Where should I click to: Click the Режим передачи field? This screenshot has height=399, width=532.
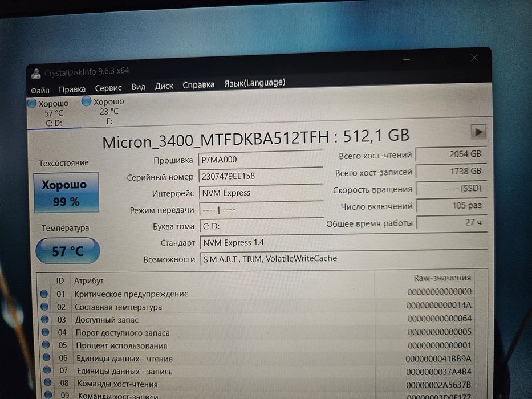262,209
